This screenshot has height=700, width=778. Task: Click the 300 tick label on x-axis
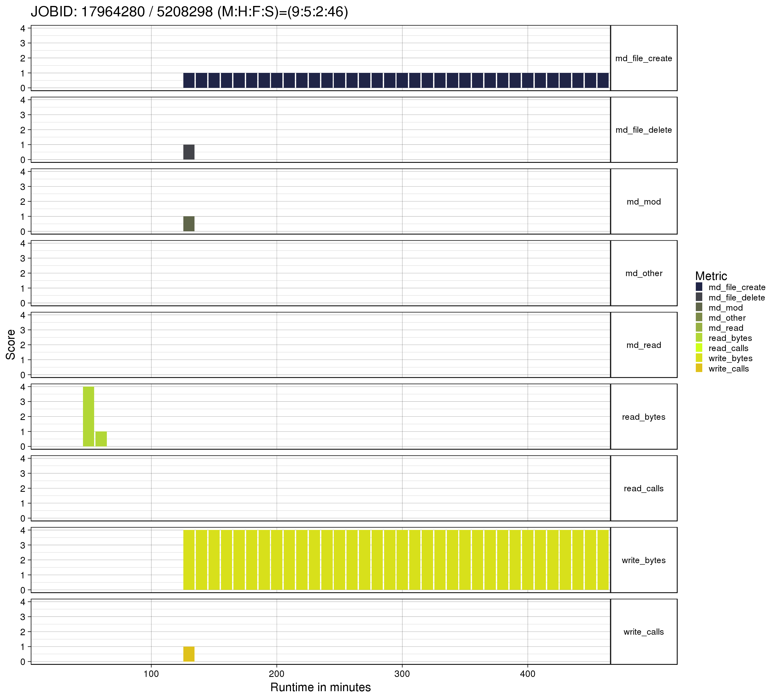click(x=402, y=674)
